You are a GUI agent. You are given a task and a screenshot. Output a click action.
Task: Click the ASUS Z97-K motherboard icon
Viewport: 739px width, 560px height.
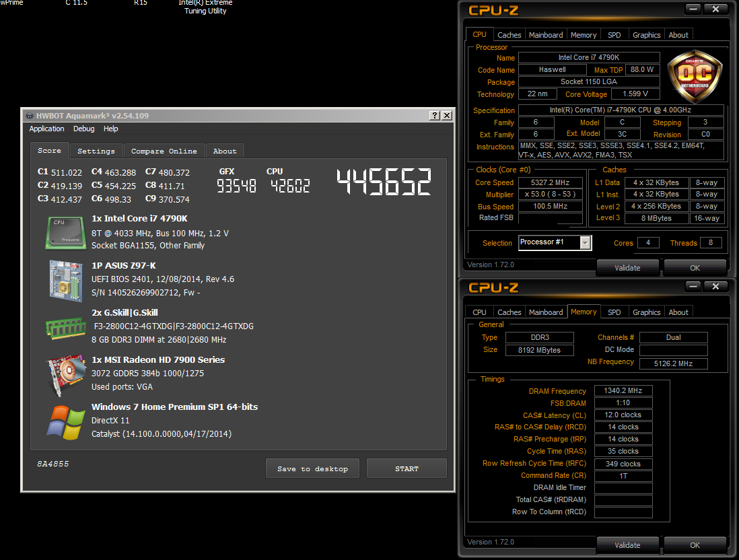(x=66, y=281)
